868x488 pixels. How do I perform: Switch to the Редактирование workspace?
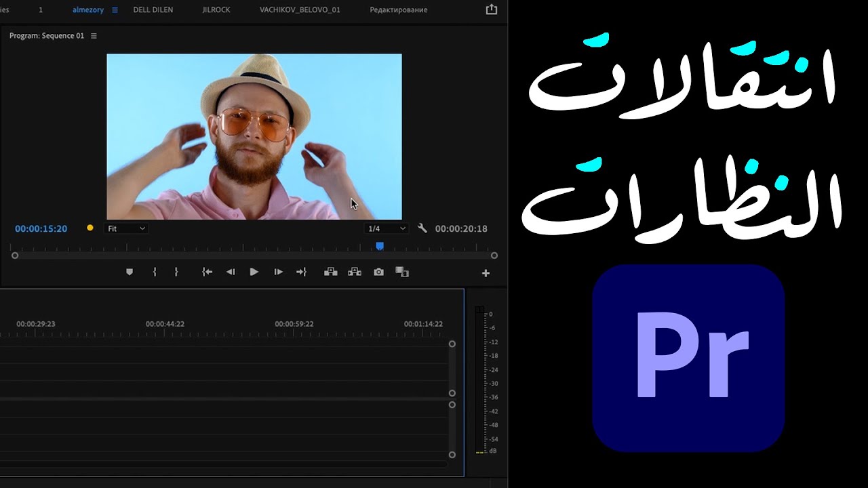click(399, 10)
